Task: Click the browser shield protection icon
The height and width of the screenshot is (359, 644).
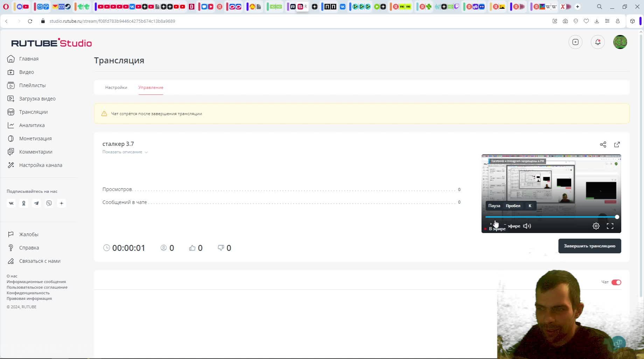Action: click(x=576, y=21)
